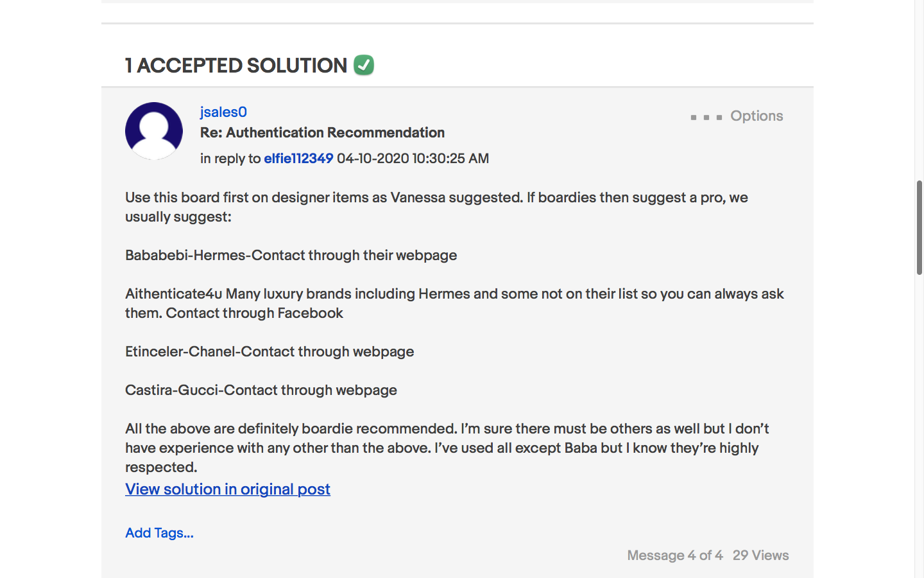The height and width of the screenshot is (578, 924).
Task: Click the Etinceler-Chanel recommendation line
Action: pos(269,351)
